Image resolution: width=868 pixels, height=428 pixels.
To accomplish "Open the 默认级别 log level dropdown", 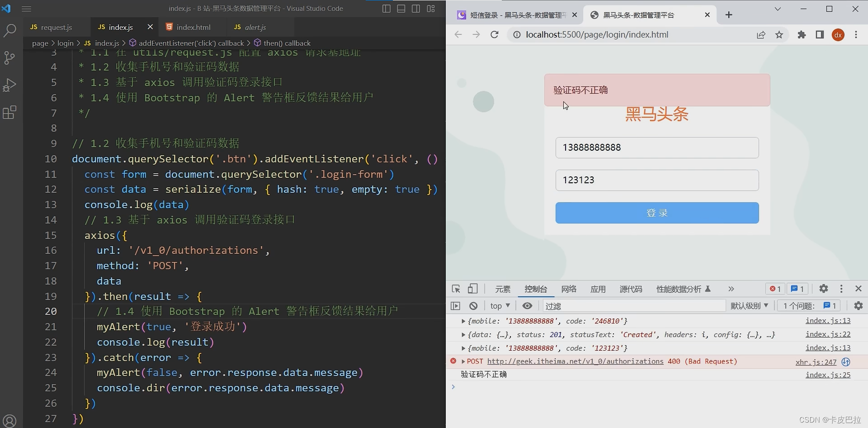I will (x=749, y=306).
